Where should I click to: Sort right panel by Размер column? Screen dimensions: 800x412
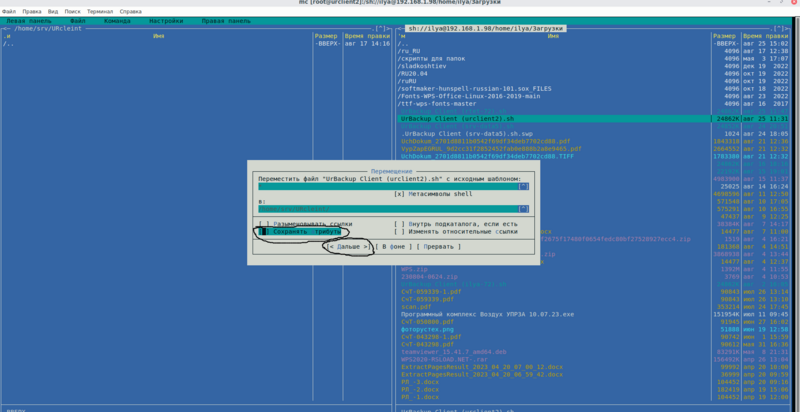click(x=725, y=36)
